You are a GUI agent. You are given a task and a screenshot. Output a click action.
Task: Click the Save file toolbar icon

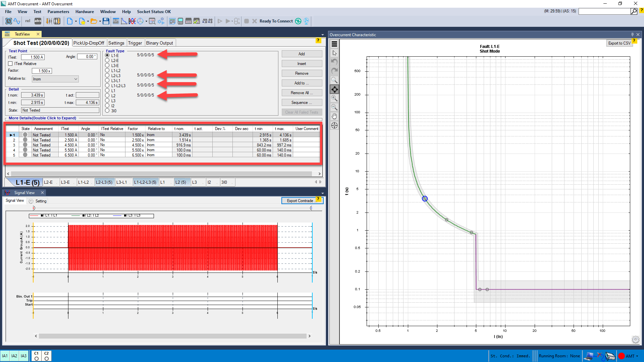coord(106,21)
